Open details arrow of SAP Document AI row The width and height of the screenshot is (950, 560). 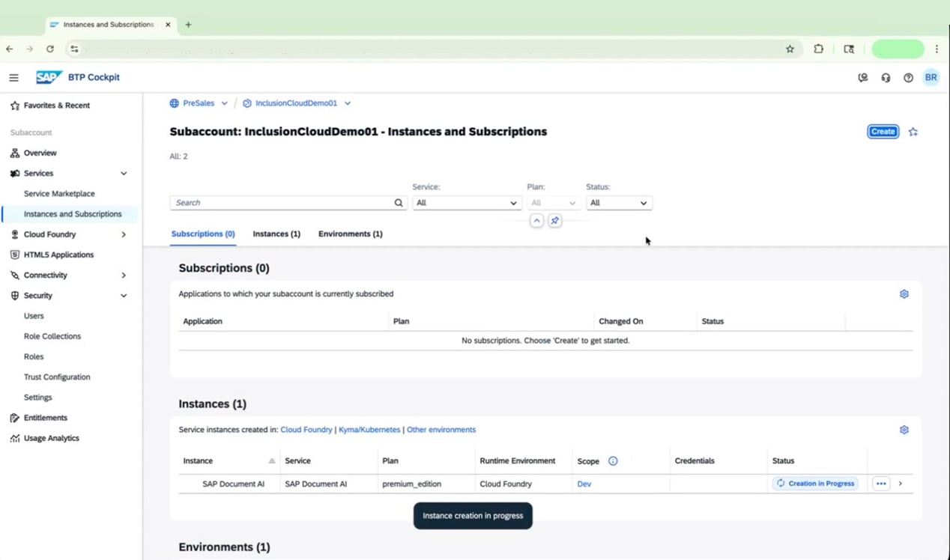(x=901, y=484)
